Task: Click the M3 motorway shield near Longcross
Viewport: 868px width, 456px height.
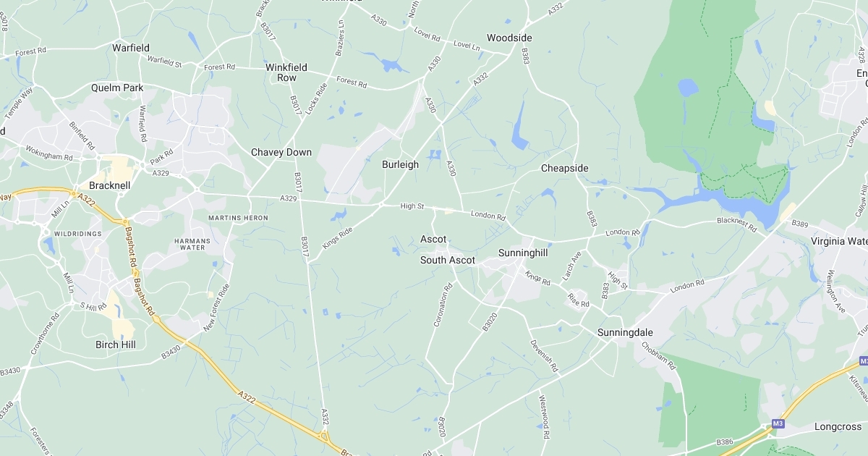Action: point(778,424)
